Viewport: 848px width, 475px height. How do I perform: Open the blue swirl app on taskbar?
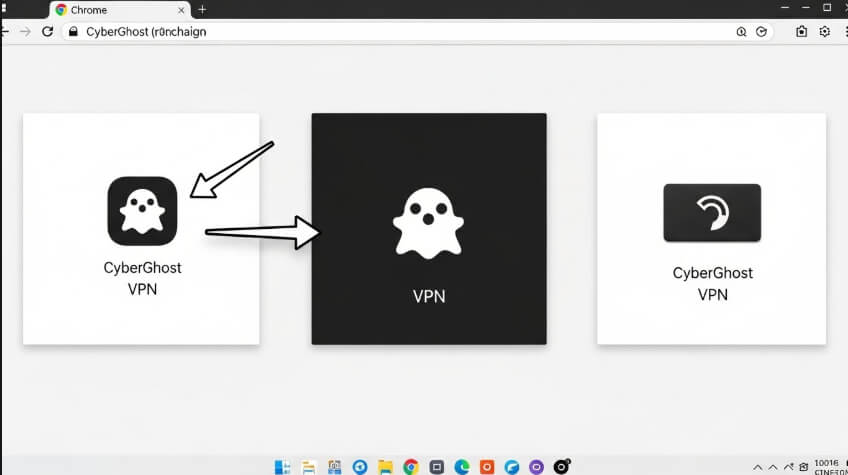tap(512, 467)
